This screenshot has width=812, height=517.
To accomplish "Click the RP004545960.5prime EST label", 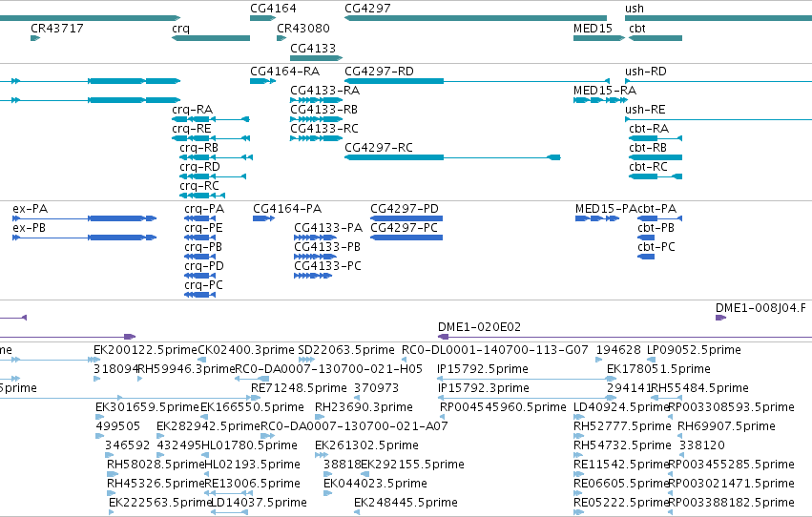I will click(x=503, y=408).
